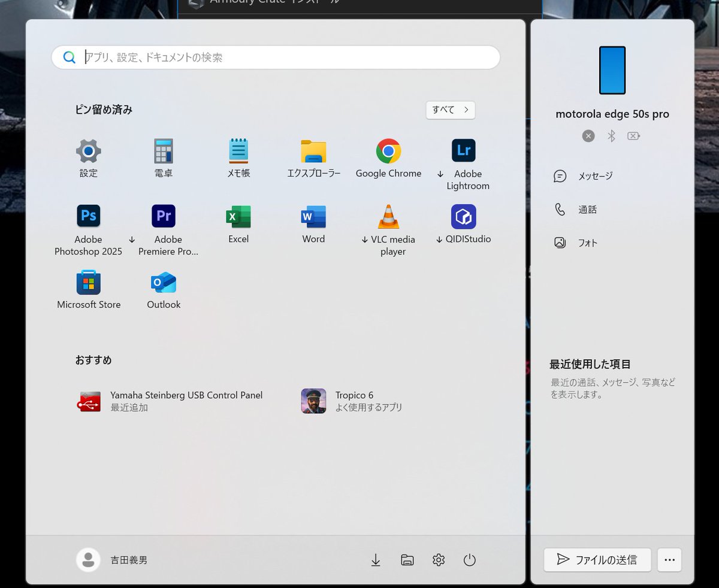The image size is (719, 588).
Task: Launch Adobe Photoshop 2025
Action: (88, 230)
